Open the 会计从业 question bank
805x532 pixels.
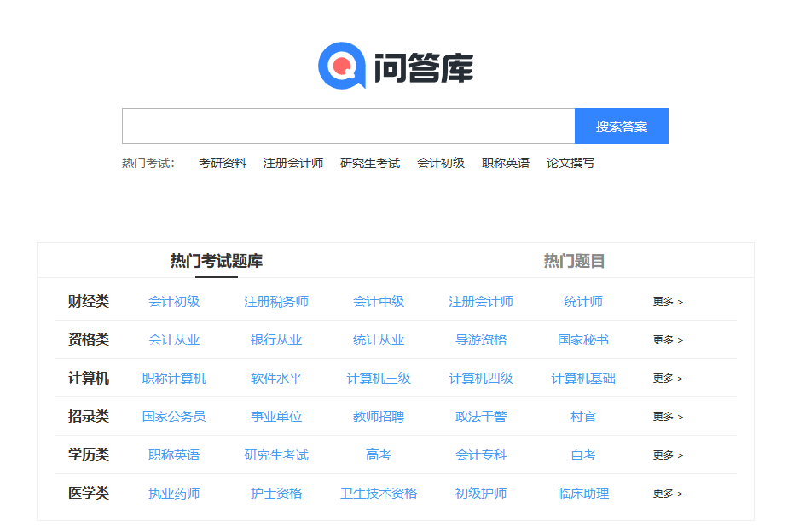coord(174,340)
